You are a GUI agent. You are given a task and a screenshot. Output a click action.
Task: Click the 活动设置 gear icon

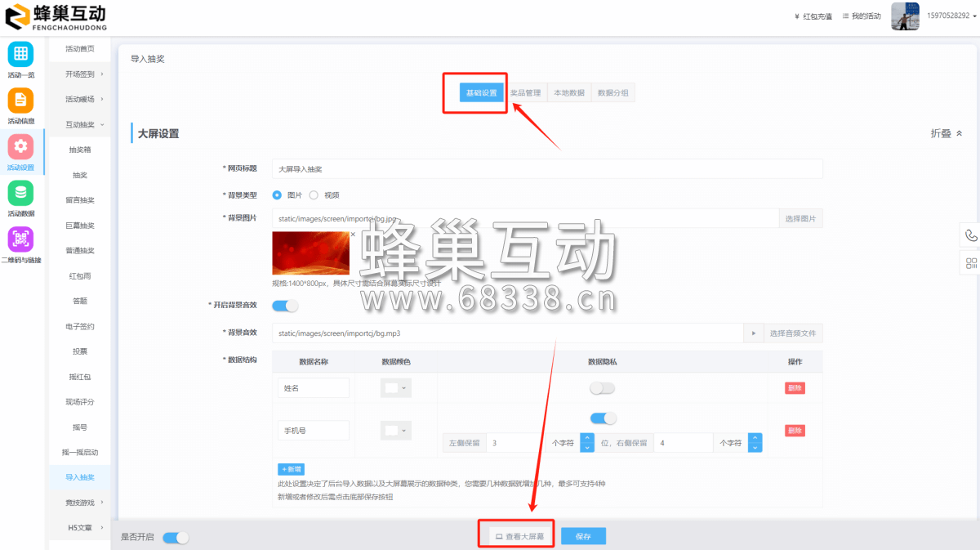pos(20,148)
